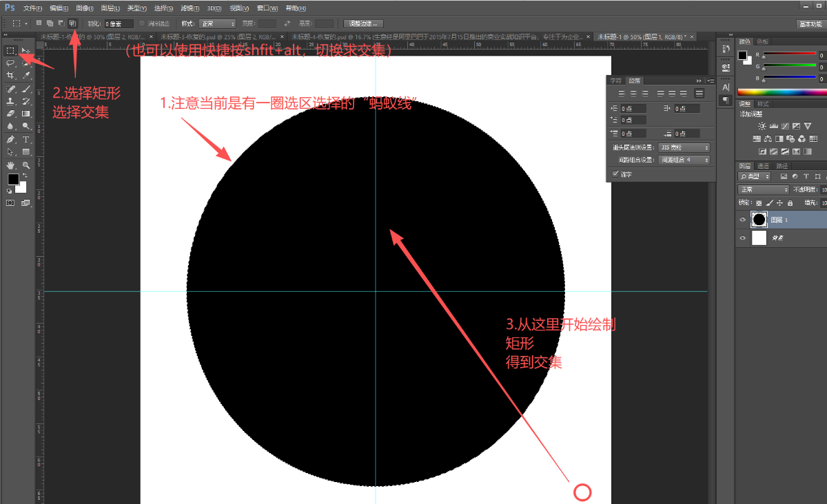
Task: Open the 样式 dropdown in options bar
Action: tap(214, 23)
